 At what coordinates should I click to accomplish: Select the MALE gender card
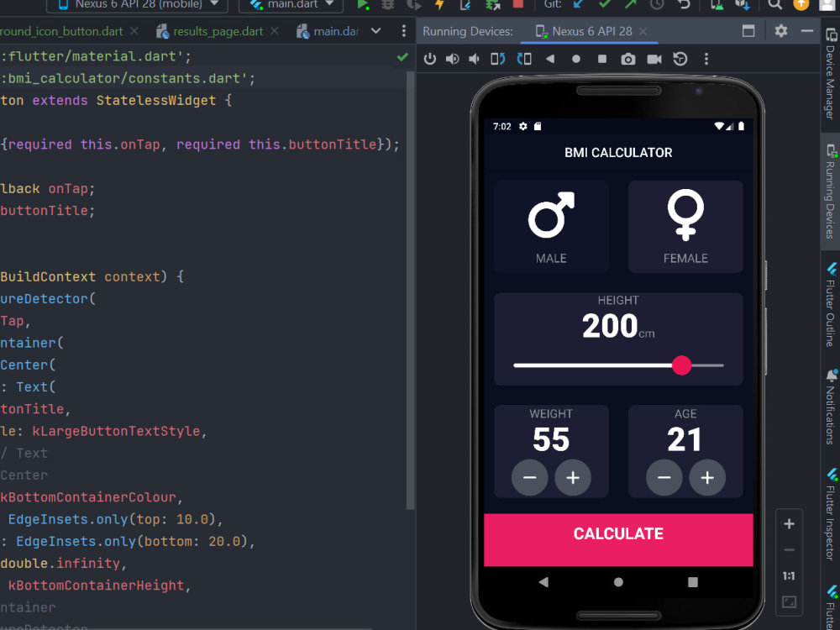551,225
